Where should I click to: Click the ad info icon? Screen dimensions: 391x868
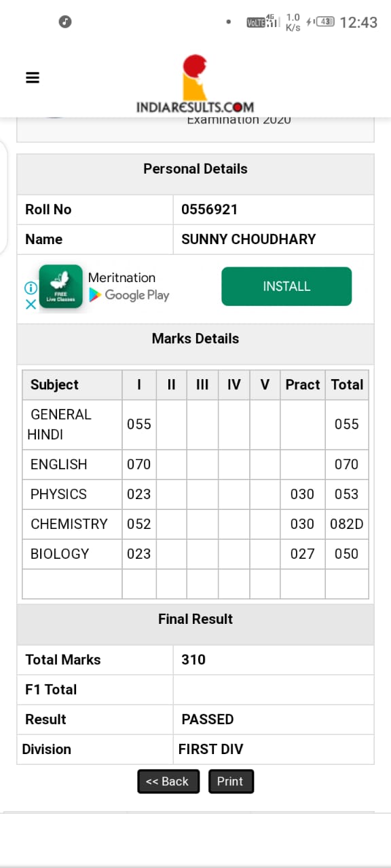(31, 288)
